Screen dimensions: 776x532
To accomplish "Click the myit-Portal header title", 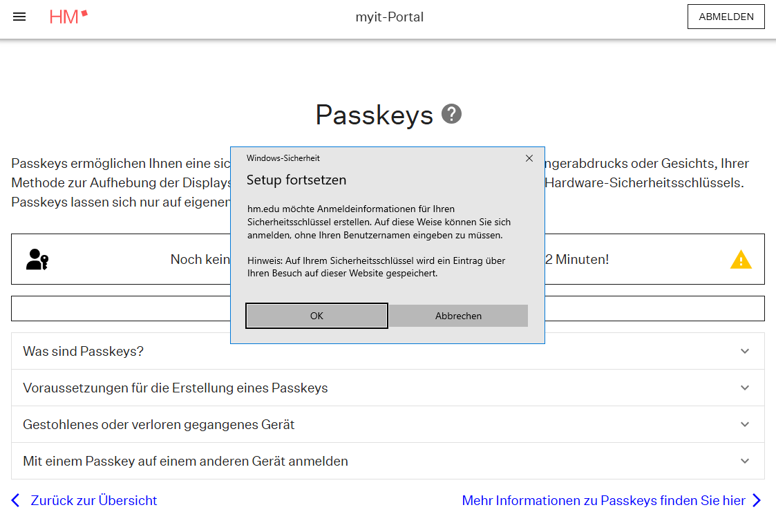I will pos(390,17).
